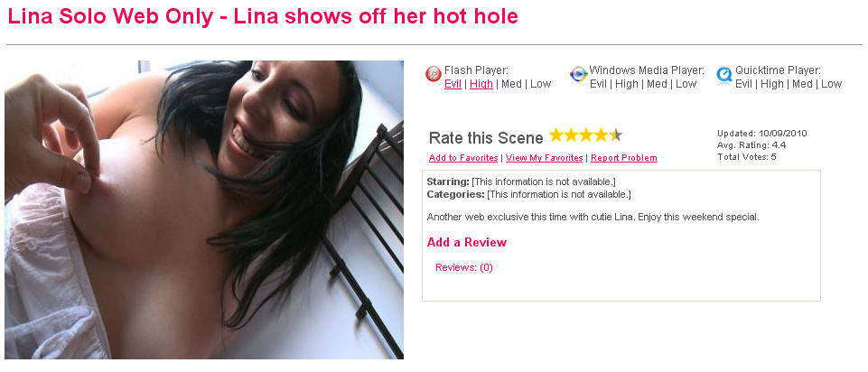The height and width of the screenshot is (372, 868).
Task: Select High quality for Windows Media Player
Action: (x=627, y=84)
